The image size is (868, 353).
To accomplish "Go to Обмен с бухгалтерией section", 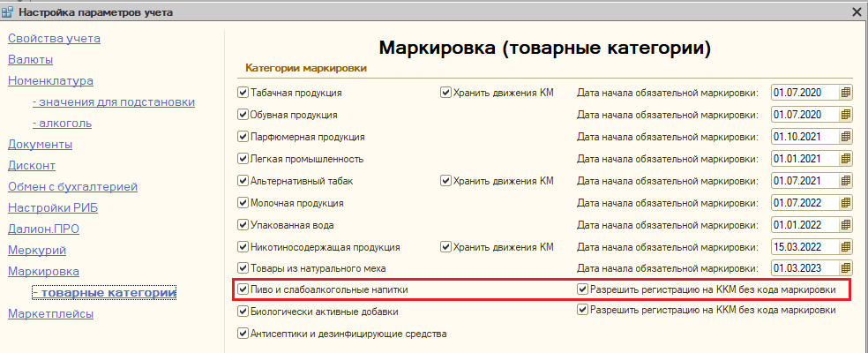I will point(72,186).
